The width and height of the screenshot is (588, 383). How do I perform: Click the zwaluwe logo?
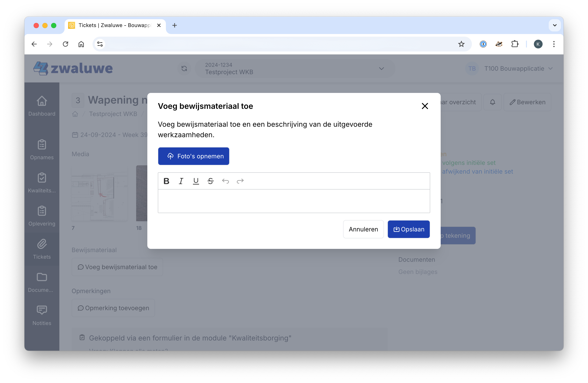pyautogui.click(x=73, y=68)
